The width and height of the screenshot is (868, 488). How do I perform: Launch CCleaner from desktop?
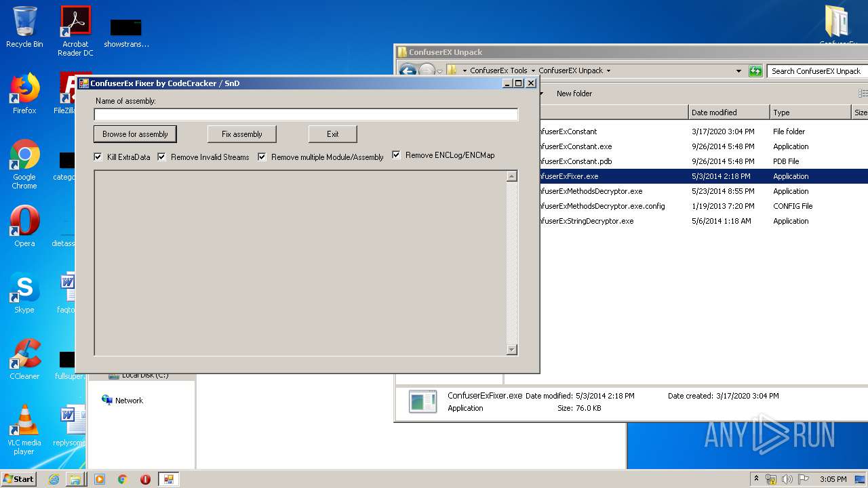pos(24,359)
